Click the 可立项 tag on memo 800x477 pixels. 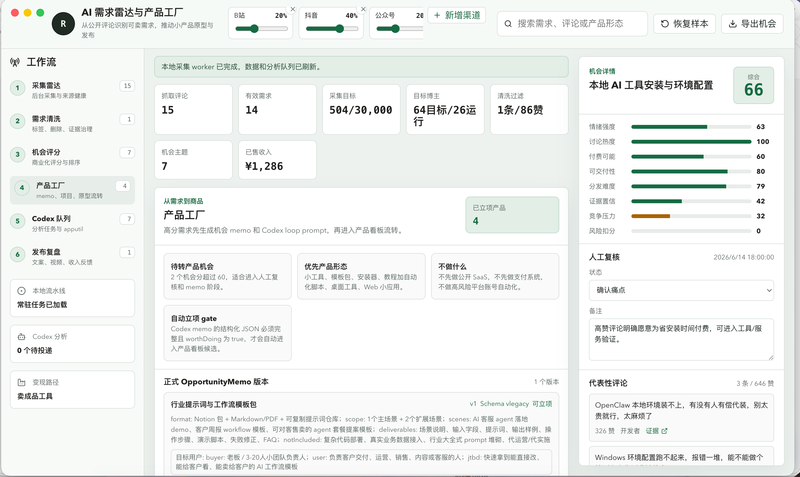(542, 404)
